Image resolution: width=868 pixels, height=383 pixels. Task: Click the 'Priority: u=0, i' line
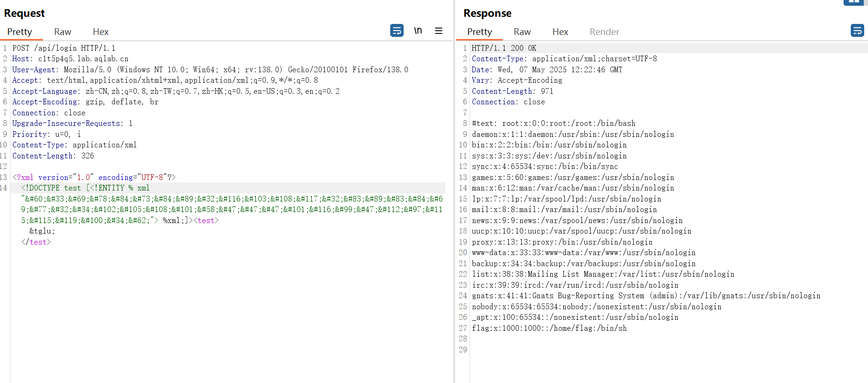(46, 135)
